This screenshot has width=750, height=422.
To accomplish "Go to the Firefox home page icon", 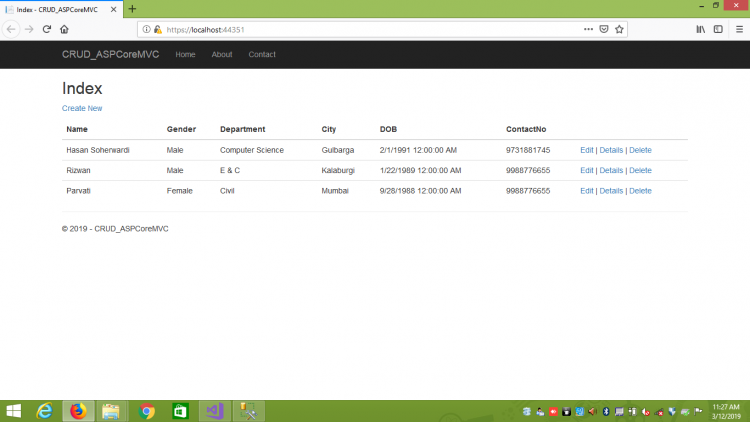I will click(64, 29).
